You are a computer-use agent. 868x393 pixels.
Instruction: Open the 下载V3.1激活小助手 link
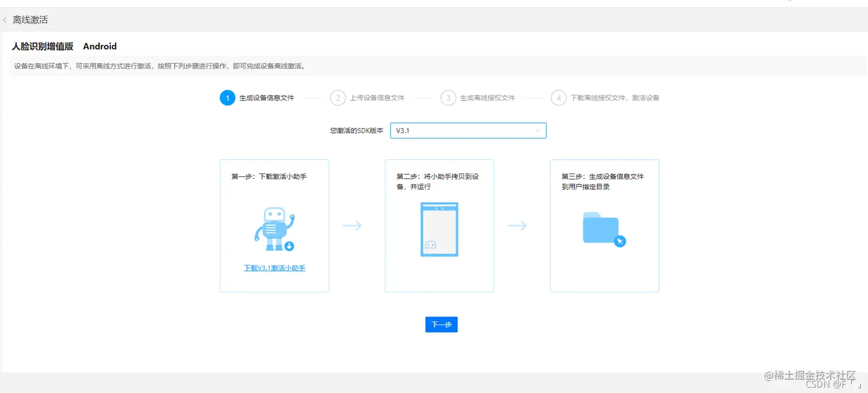click(274, 268)
